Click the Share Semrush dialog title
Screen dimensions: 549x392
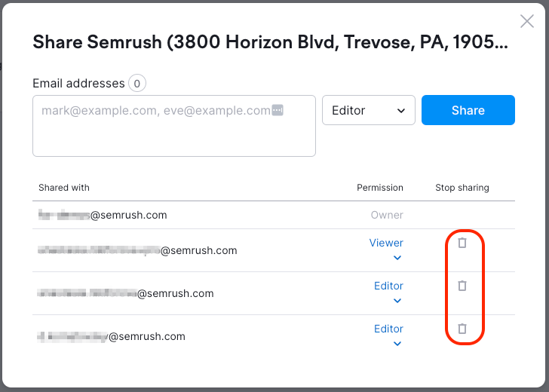[270, 41]
